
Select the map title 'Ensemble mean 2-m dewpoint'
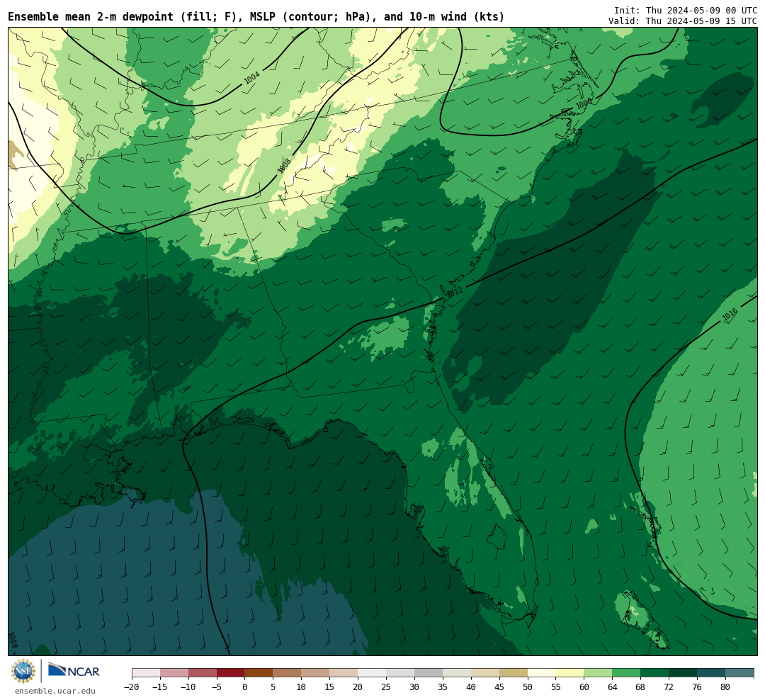pyautogui.click(x=91, y=16)
